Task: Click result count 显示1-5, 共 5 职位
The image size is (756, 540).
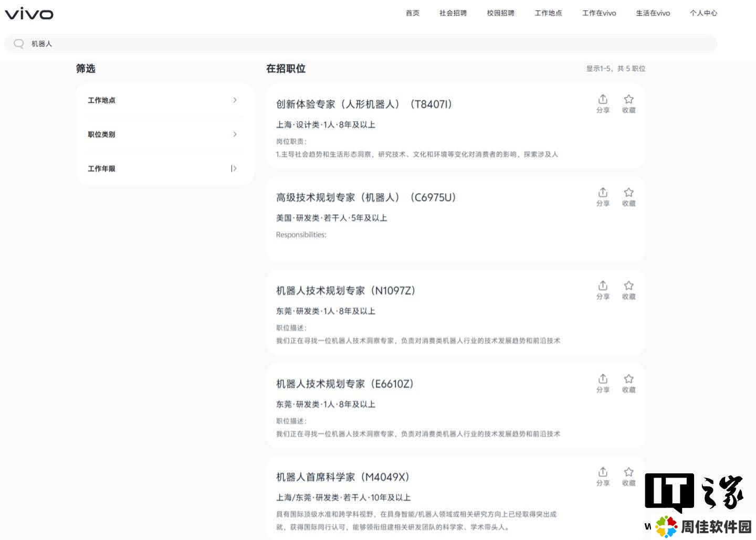Action: point(616,69)
